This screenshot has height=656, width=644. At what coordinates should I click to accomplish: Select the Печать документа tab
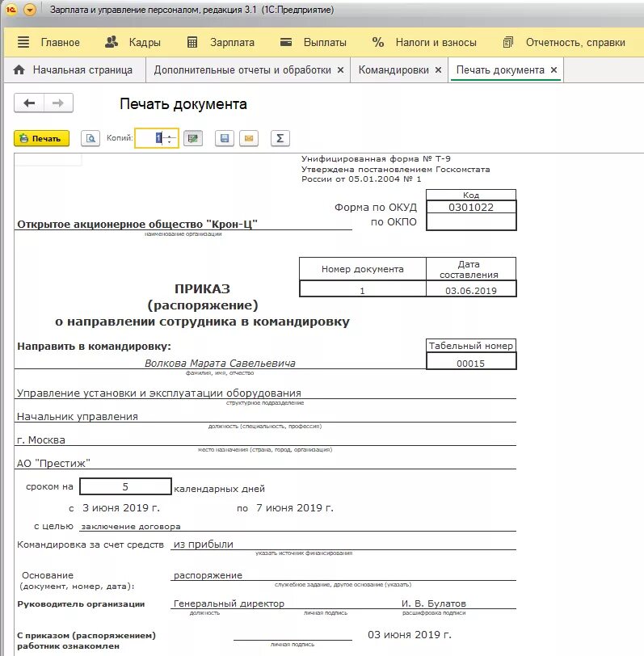(500, 69)
